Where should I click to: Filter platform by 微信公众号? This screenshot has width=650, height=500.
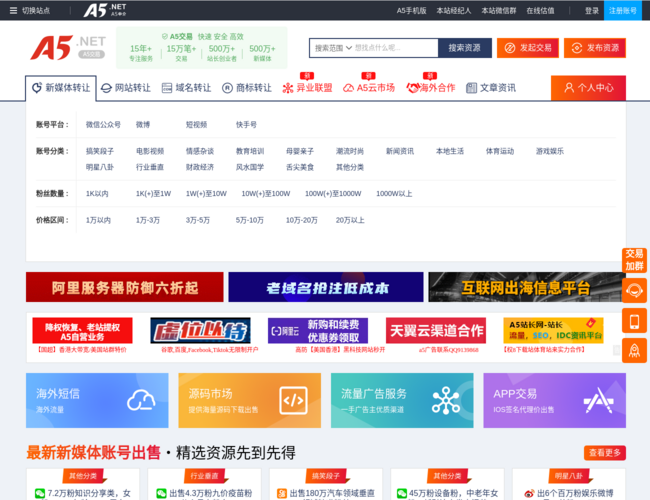point(103,125)
